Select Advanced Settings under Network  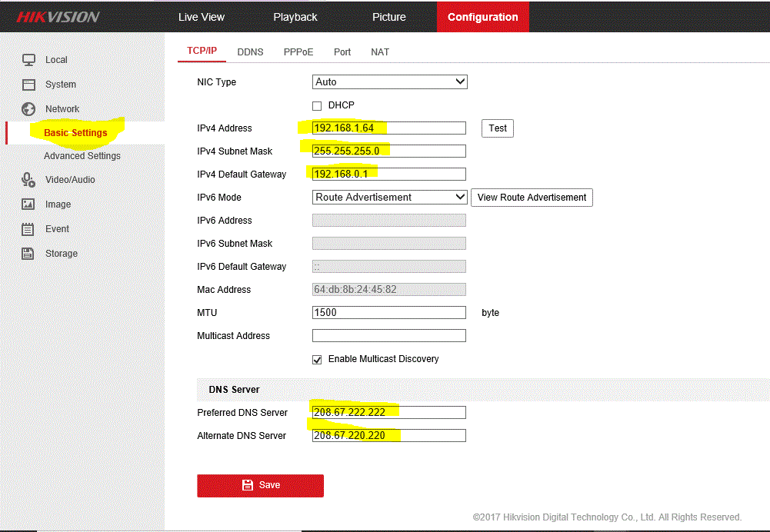coord(82,156)
